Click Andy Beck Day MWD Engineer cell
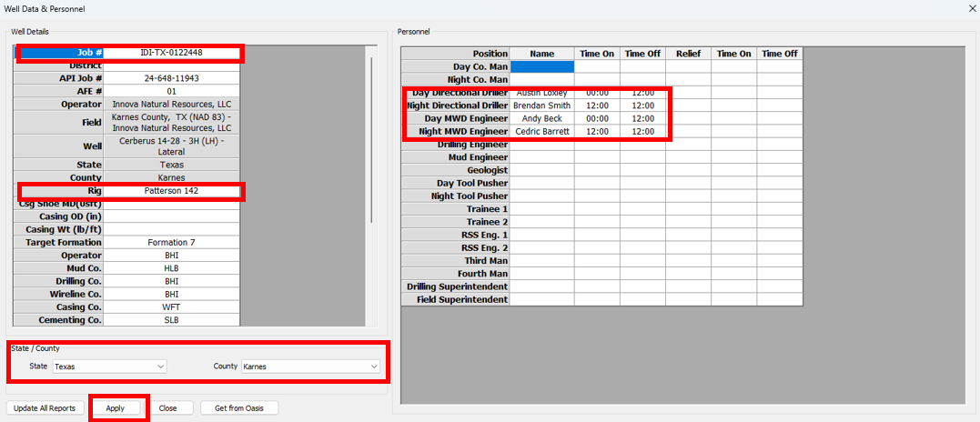 [541, 118]
